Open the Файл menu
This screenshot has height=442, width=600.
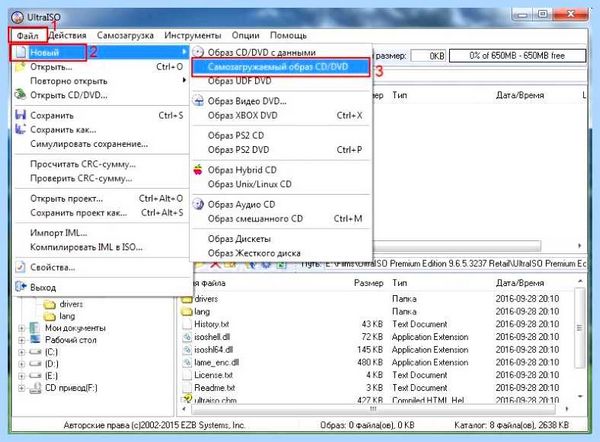[x=28, y=36]
